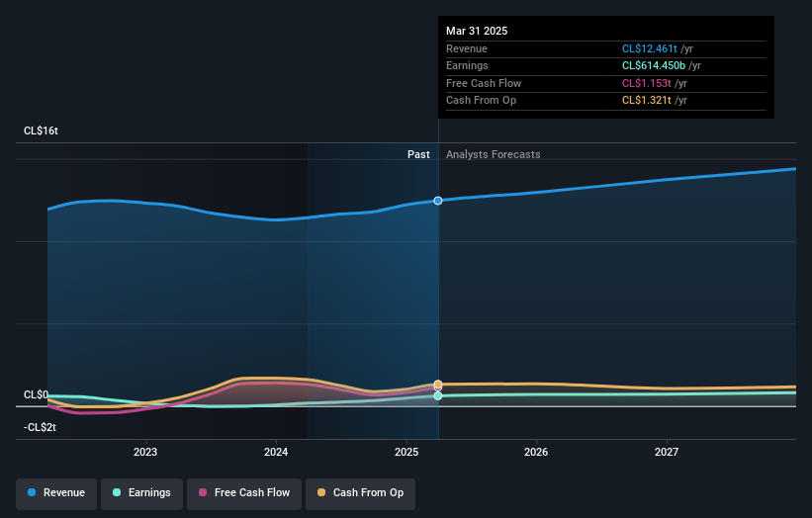Toggle the Earnings legend button

point(141,493)
